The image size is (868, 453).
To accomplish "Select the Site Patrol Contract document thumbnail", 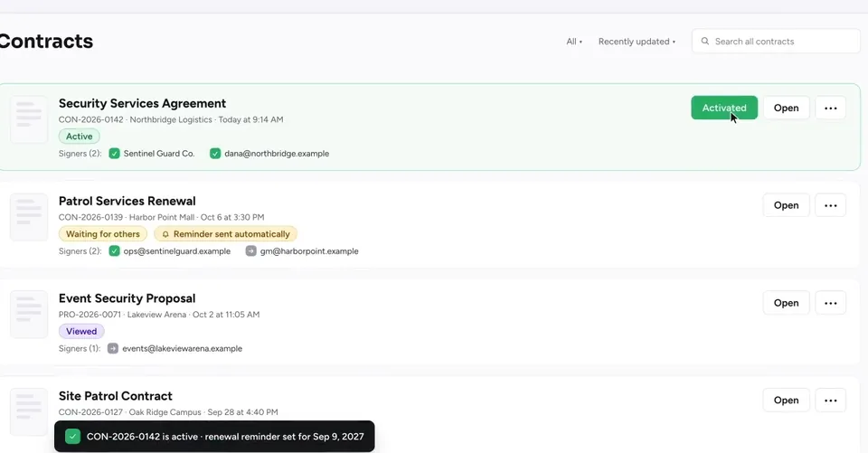I will pos(29,411).
